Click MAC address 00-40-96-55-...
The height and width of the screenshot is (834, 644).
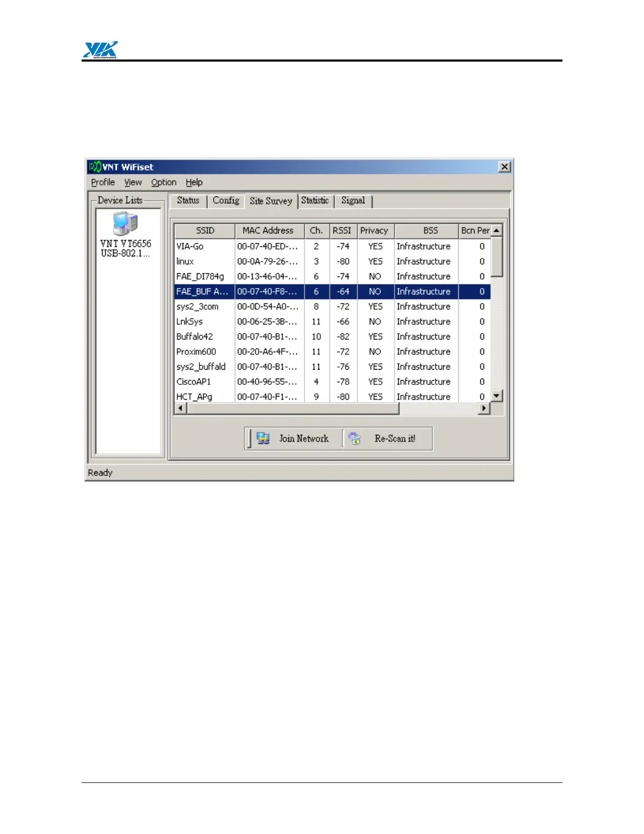tap(268, 381)
